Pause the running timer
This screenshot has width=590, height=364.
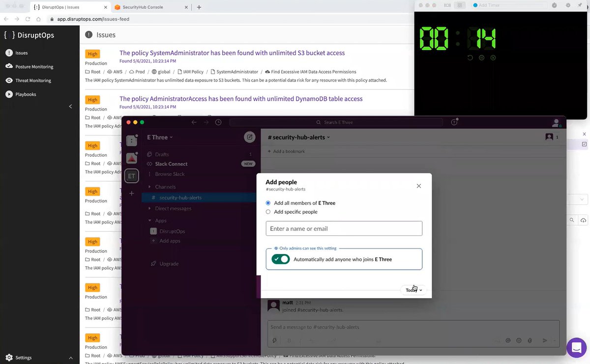point(481,58)
